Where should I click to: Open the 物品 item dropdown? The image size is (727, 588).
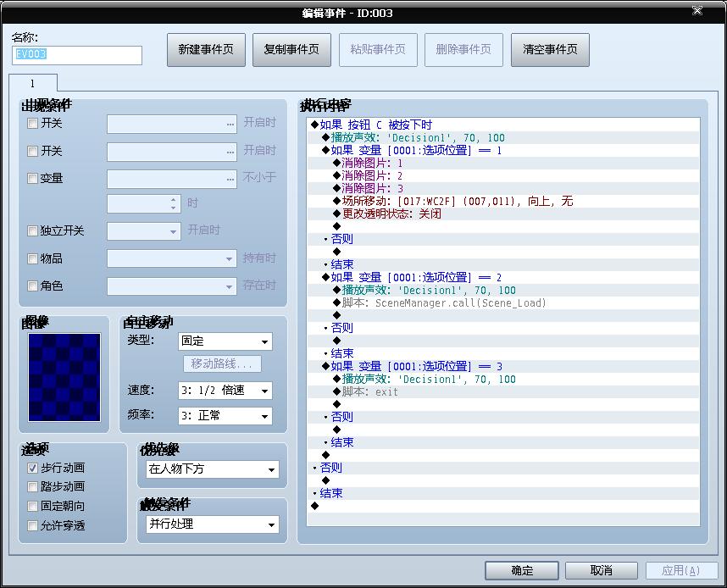172,258
